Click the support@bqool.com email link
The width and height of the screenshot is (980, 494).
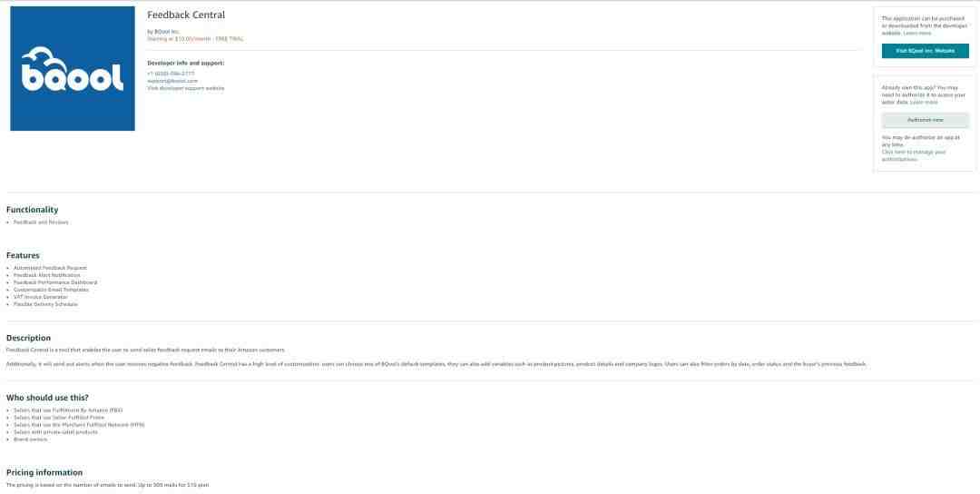172,81
